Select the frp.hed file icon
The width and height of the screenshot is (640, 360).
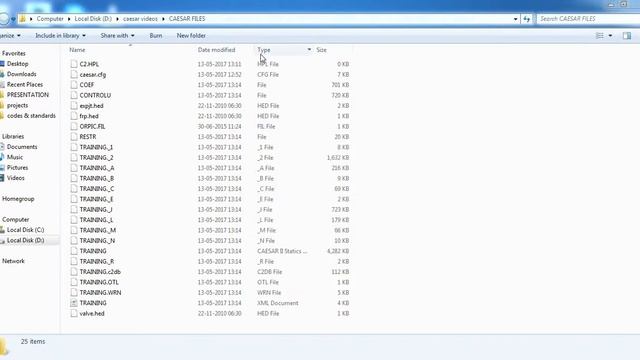tap(74, 116)
